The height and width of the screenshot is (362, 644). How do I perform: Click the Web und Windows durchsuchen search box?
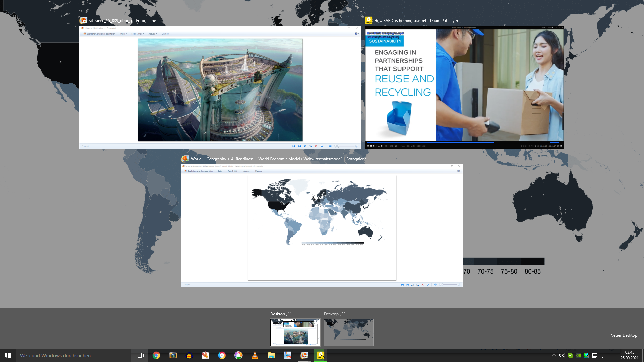tap(74, 355)
